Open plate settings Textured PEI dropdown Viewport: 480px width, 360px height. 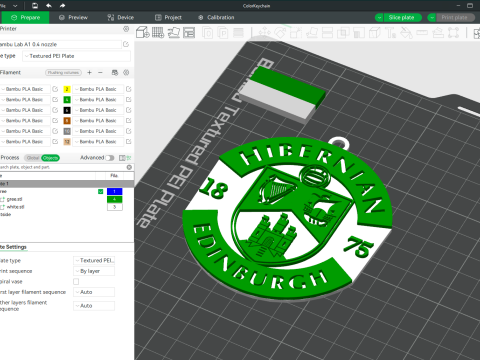tap(94, 260)
